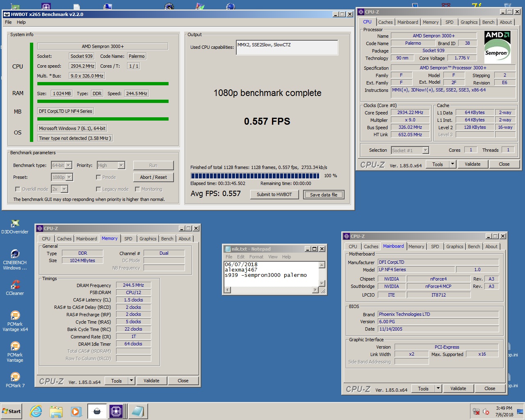Click the Start button
525x420 pixels.
(11, 411)
